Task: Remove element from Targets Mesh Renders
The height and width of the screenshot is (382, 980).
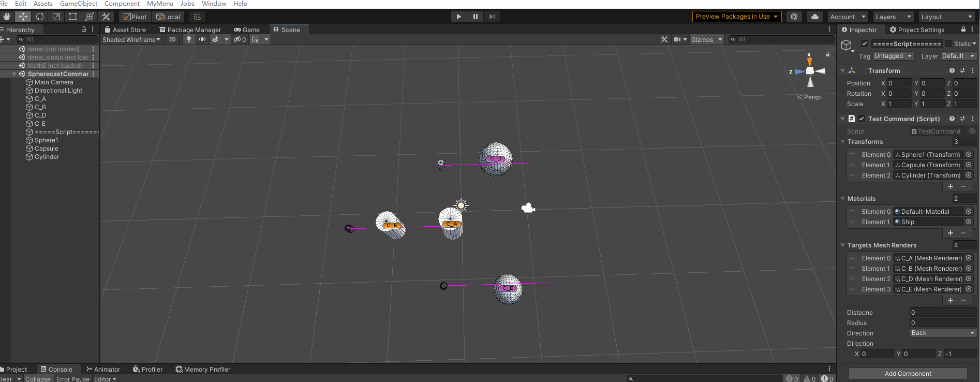Action: click(963, 300)
